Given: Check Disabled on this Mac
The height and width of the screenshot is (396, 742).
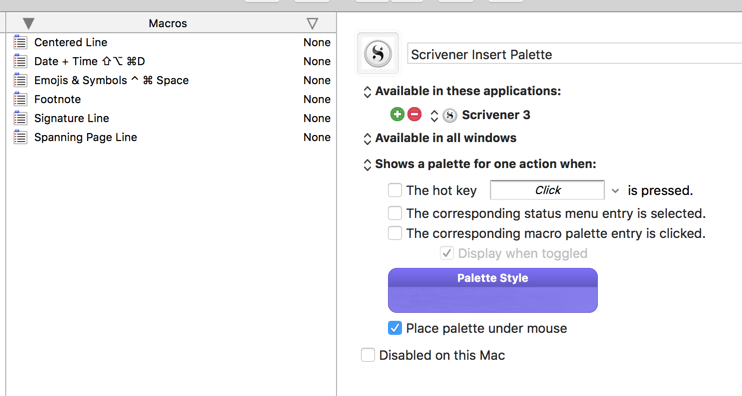Looking at the screenshot, I should [x=368, y=355].
